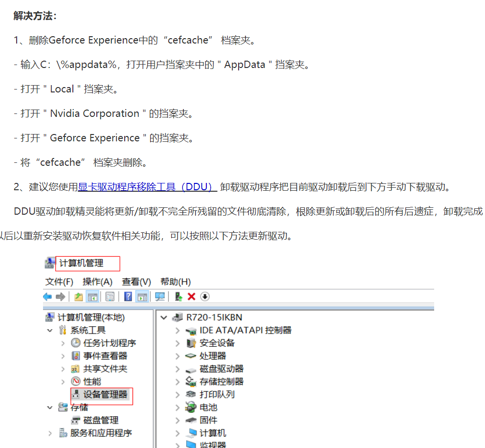Click the circled down arrow disable icon
485x448 pixels.
(205, 297)
